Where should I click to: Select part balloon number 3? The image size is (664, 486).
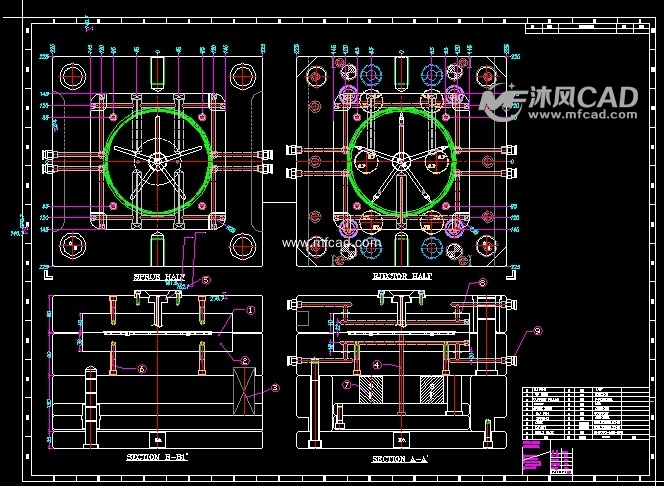pyautogui.click(x=275, y=387)
